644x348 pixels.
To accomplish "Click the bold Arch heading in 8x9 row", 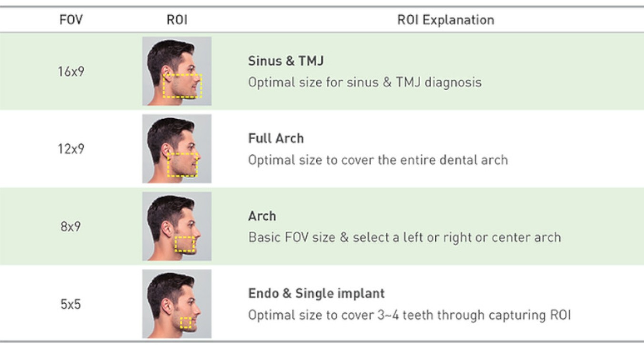I will point(262,216).
